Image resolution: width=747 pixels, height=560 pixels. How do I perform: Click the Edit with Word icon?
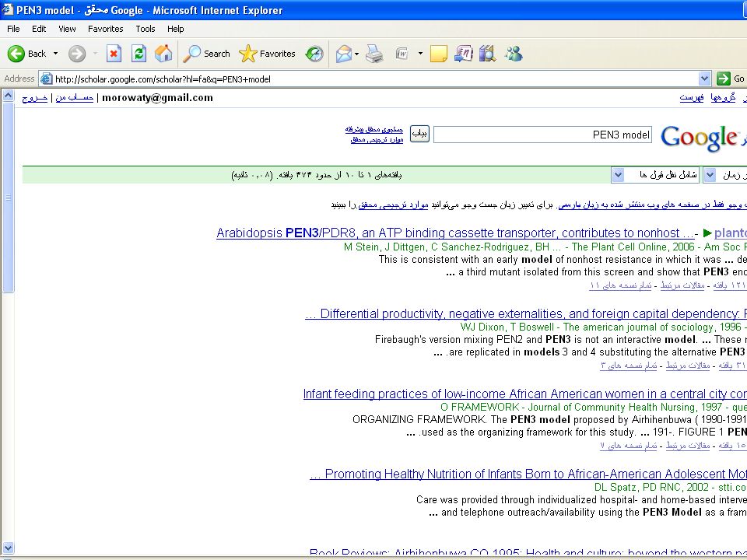click(402, 54)
